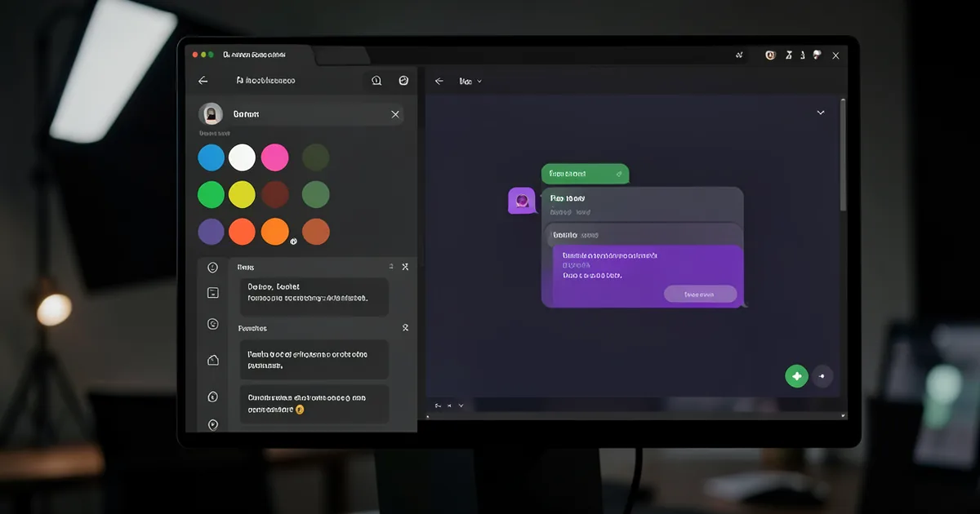Viewport: 980px width, 514px height.
Task: Click the orange-ringed circle icon in the top bar
Action: 769,55
